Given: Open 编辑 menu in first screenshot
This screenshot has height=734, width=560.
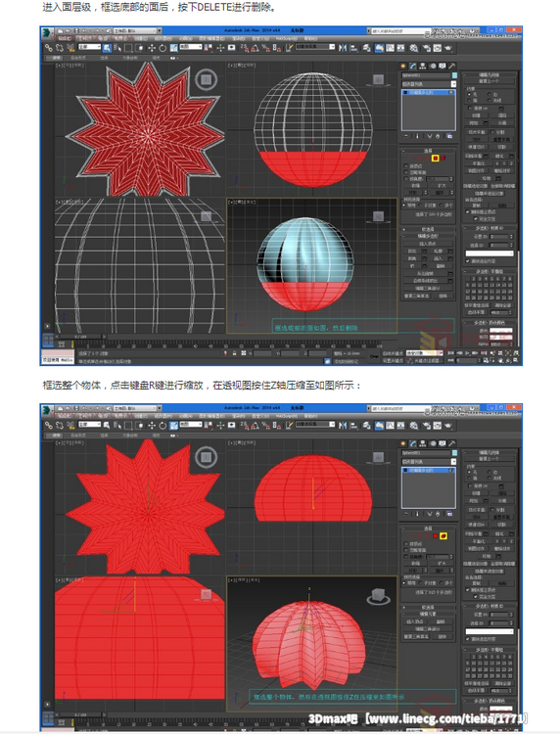Looking at the screenshot, I should (65, 38).
